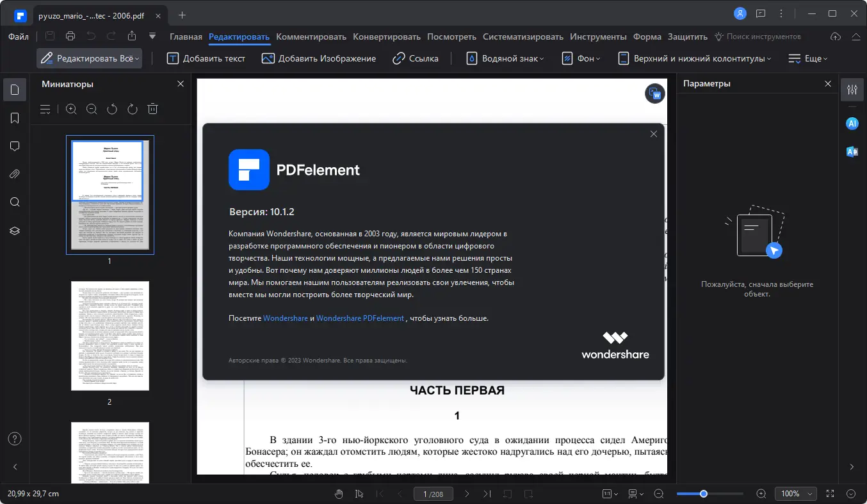The image size is (867, 504).
Task: Open the attachments panel paperclip icon
Action: pos(15,174)
